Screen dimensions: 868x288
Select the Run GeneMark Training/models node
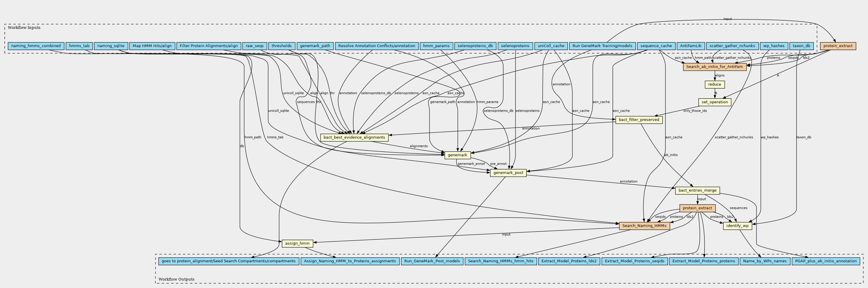602,46
